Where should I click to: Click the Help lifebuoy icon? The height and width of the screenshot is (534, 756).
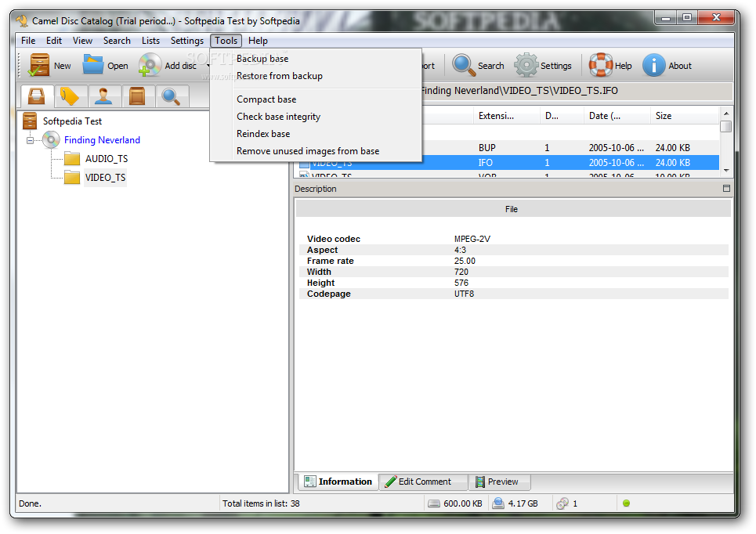pos(601,65)
